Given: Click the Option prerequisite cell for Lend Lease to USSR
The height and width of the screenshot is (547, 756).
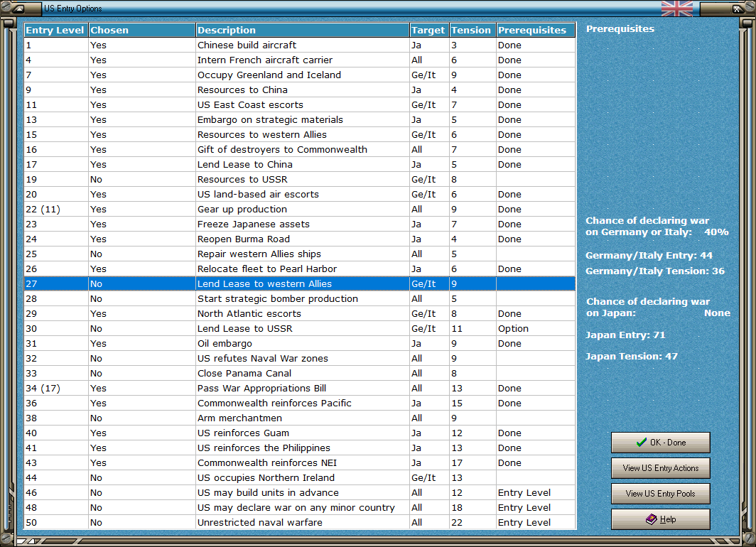Looking at the screenshot, I should 536,329.
